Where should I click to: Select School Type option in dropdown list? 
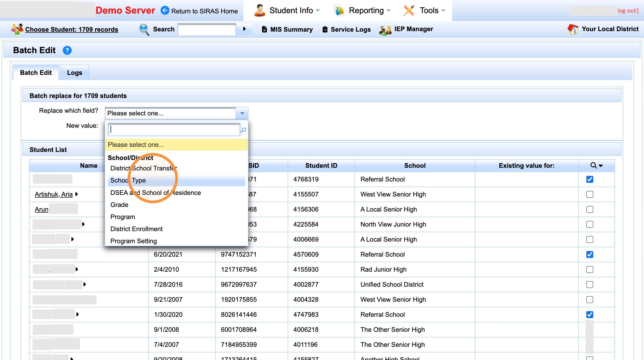[176, 180]
